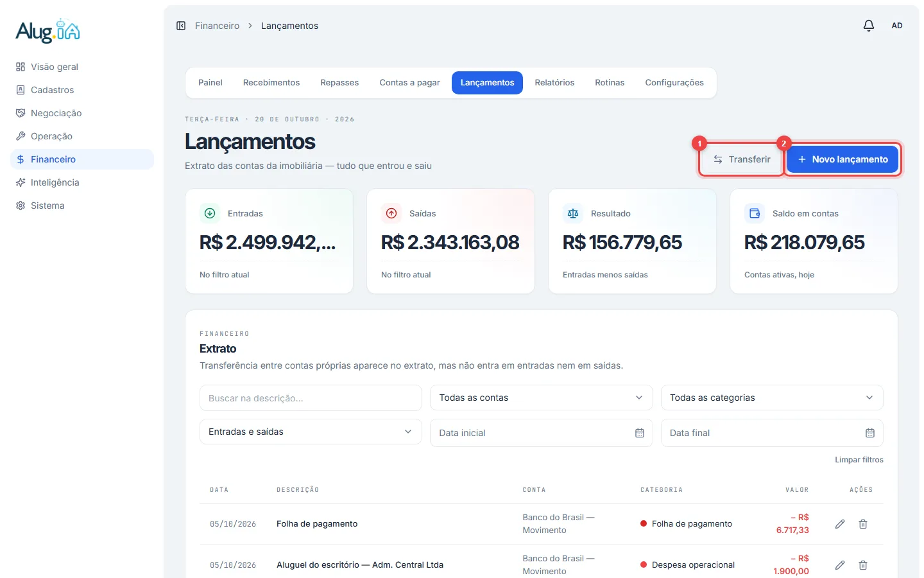Click the Saídas up-arrow icon
The image size is (924, 578).
pos(391,213)
